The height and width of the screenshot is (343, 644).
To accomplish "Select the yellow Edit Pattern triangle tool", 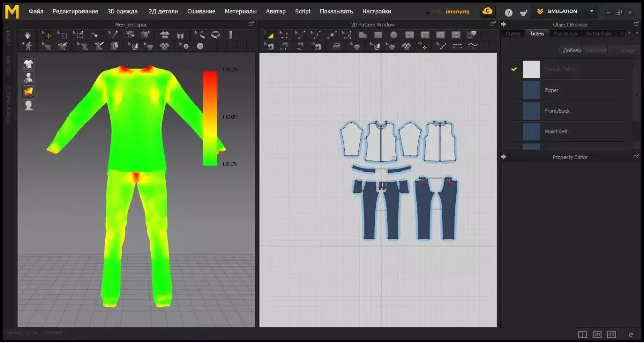I will point(270,35).
